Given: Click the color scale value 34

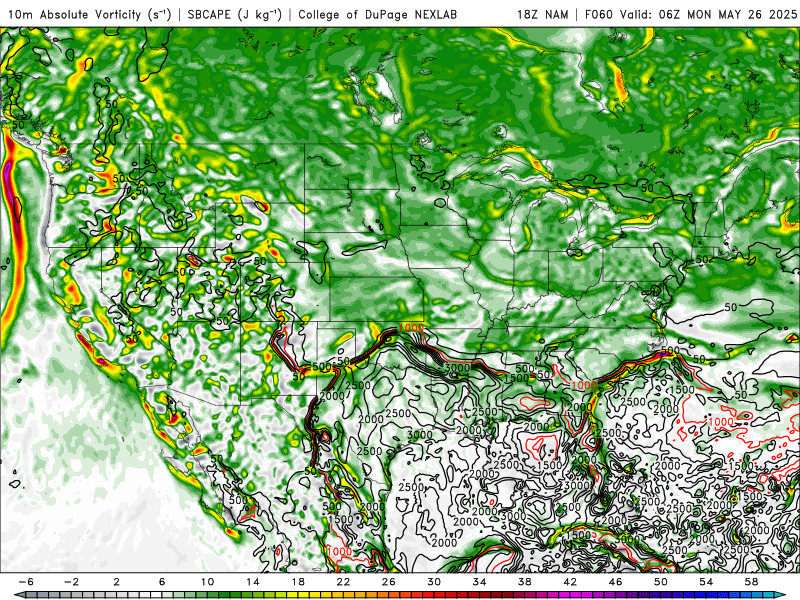Looking at the screenshot, I should (x=480, y=582).
